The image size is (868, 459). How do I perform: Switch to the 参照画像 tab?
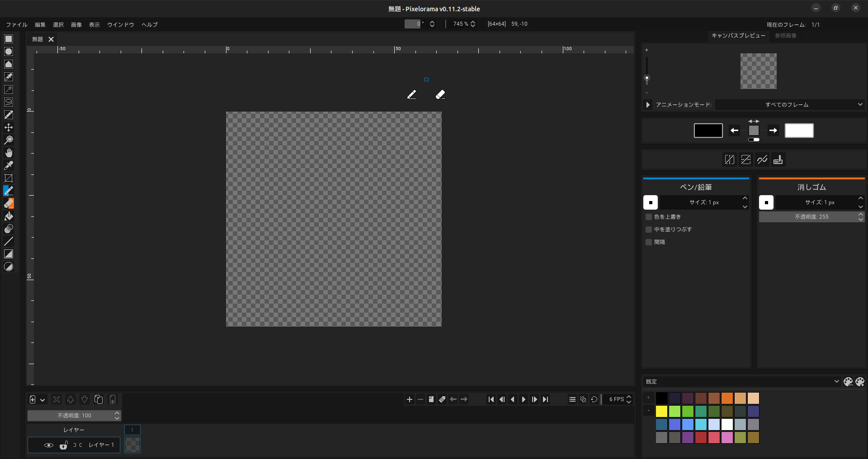tap(785, 36)
